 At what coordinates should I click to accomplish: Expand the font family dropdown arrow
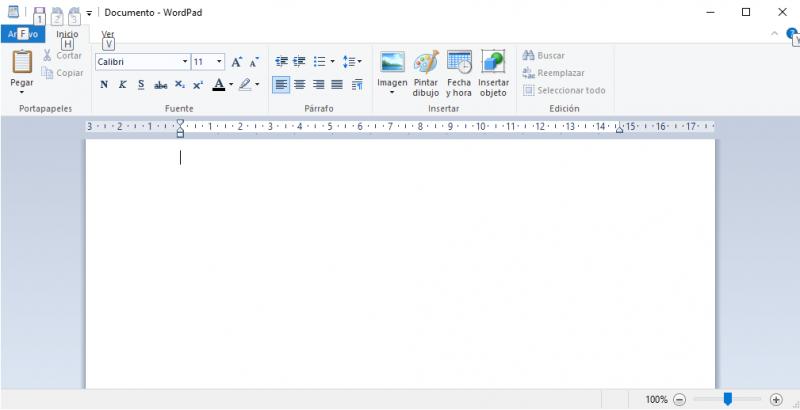(x=185, y=62)
